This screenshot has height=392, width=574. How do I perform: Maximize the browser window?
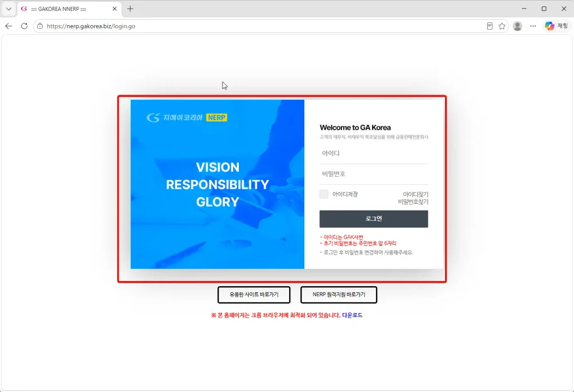pyautogui.click(x=544, y=9)
